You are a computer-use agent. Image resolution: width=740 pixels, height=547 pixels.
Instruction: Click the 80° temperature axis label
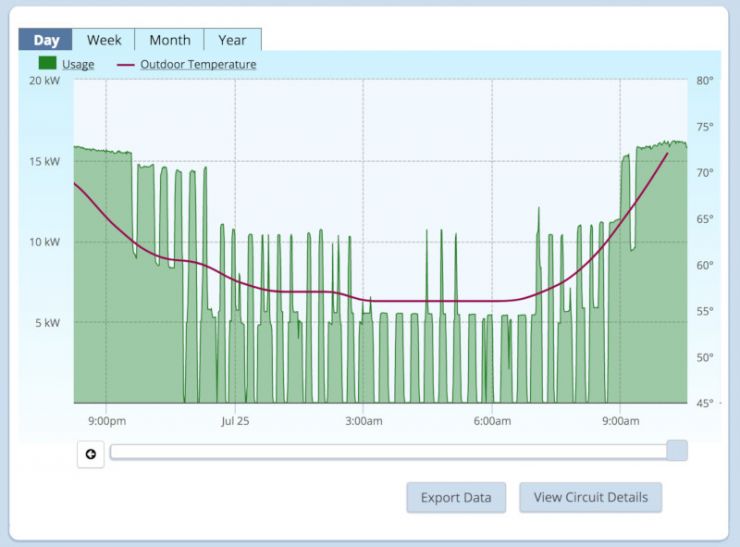705,81
